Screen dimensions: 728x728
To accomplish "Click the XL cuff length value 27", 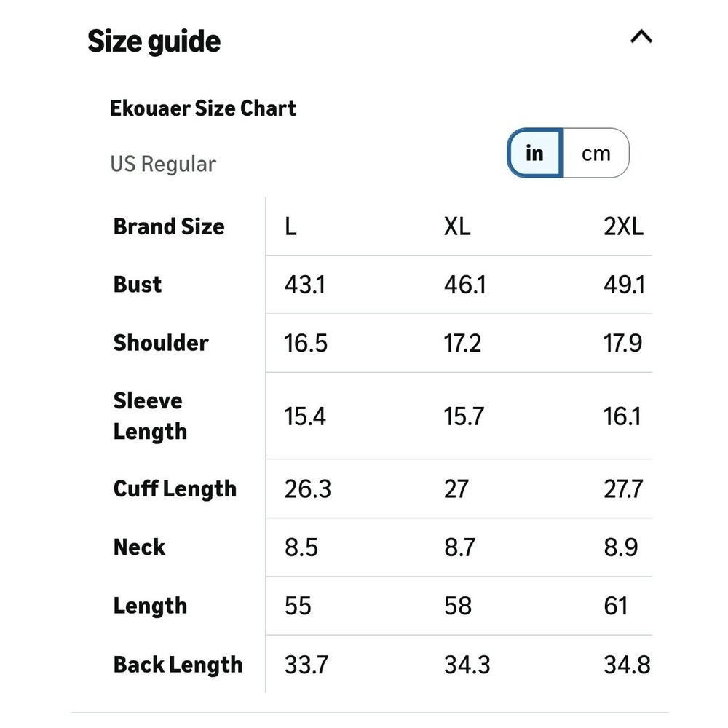I will point(456,489).
